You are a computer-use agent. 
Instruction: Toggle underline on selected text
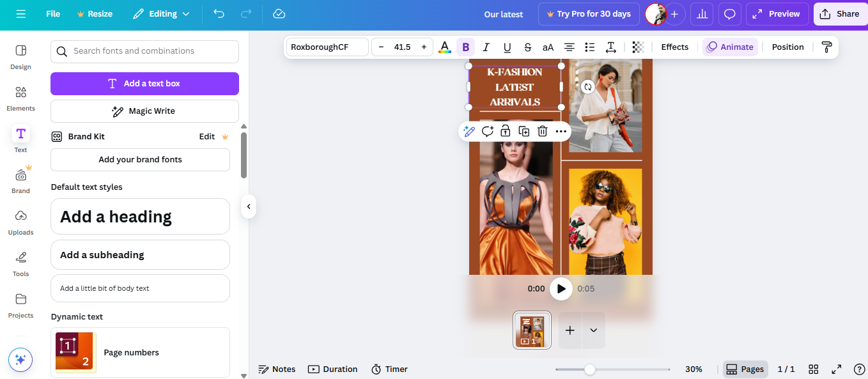tap(507, 47)
